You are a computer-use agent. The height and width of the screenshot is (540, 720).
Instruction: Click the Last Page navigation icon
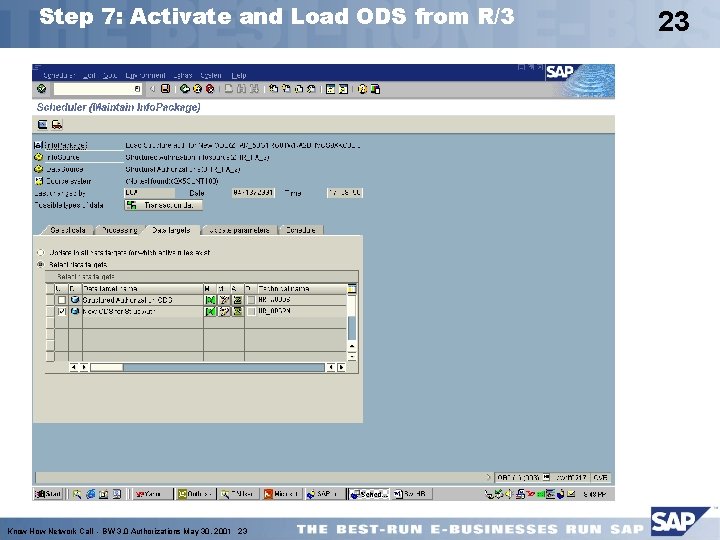coord(311,89)
